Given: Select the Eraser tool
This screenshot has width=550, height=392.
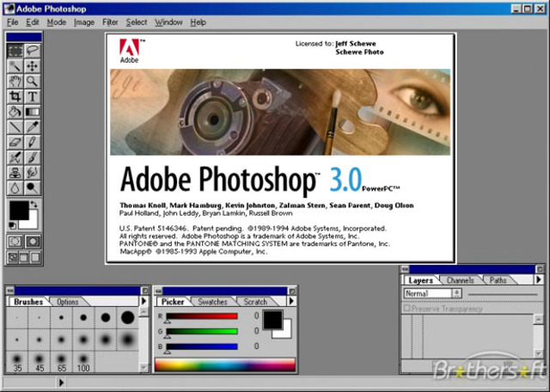Looking at the screenshot, I should tap(15, 142).
